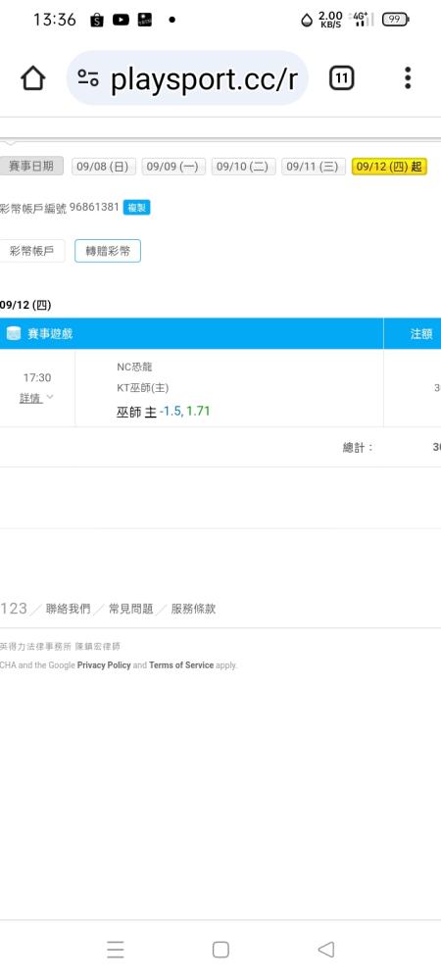The height and width of the screenshot is (980, 441).
Task: Tap the browser home icon
Action: (33, 78)
